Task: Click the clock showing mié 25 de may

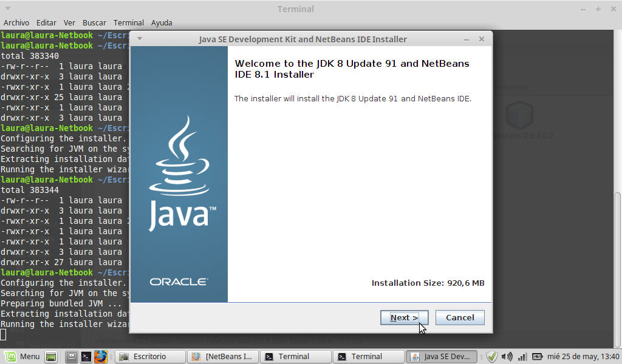Action: (x=583, y=357)
